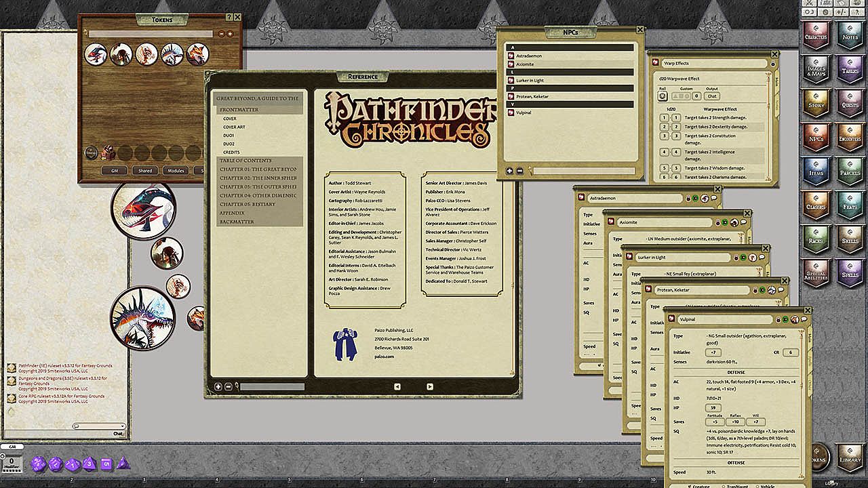
Task: Switch to the Main tab of Warp Effects
Action: point(777,82)
